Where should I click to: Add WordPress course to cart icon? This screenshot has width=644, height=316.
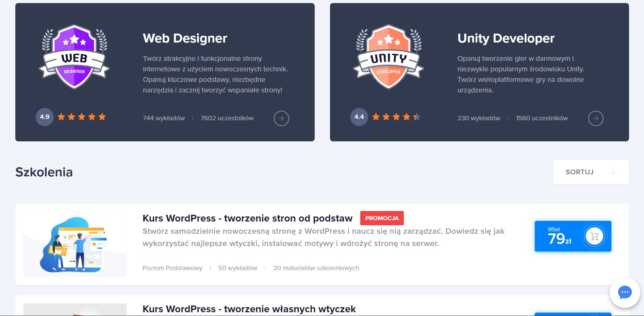[594, 236]
